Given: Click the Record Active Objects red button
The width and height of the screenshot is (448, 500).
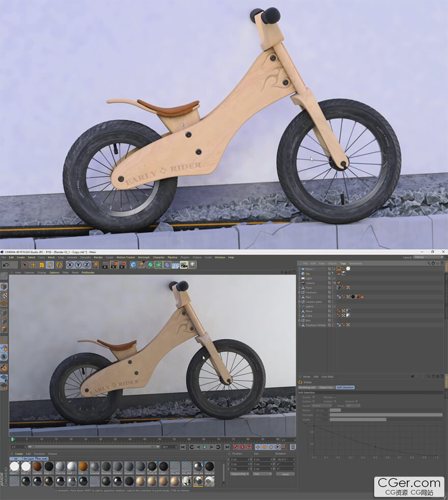Looking at the screenshot, I should click(x=236, y=447).
